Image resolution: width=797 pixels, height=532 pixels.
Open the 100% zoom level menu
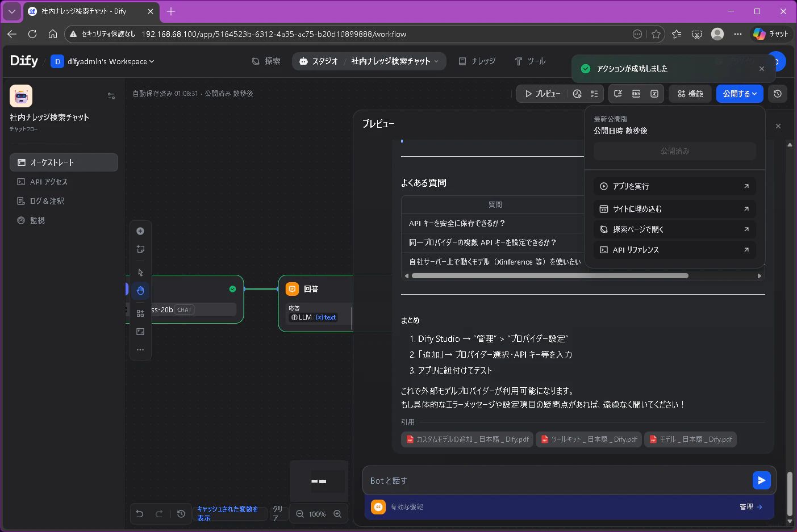318,514
